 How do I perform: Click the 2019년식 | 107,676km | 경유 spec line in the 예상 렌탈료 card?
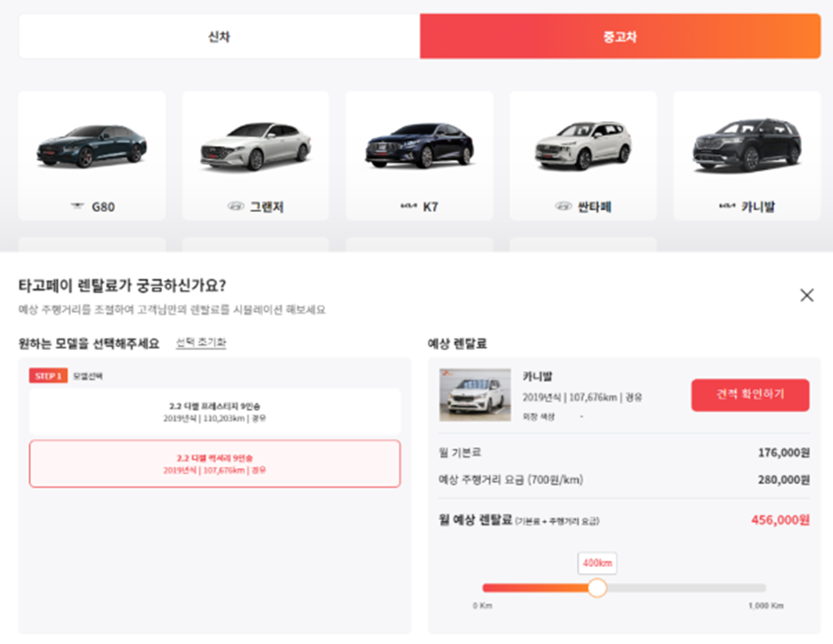coord(582,397)
